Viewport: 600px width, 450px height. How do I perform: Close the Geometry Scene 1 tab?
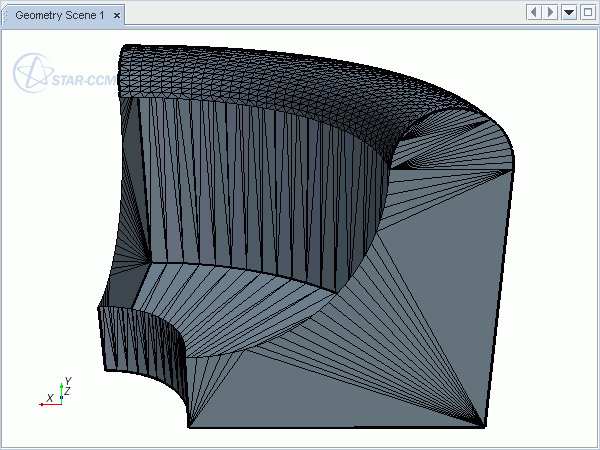(117, 16)
